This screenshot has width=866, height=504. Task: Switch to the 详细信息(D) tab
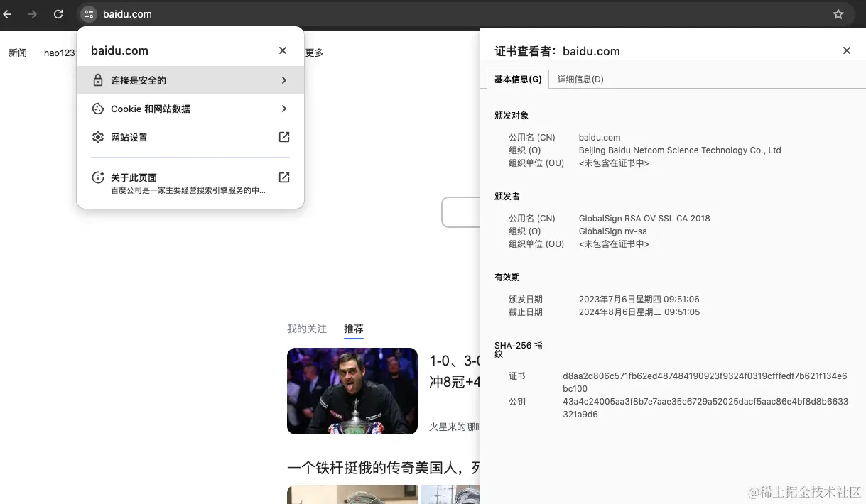point(581,79)
